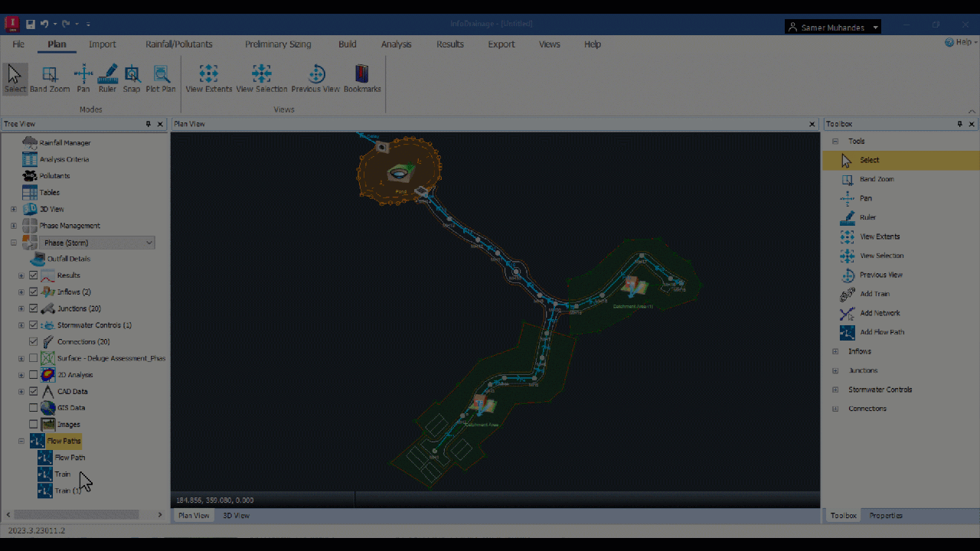Activate the Pan mode in the ribbon
Image resolution: width=980 pixels, height=551 pixels.
pos(83,80)
